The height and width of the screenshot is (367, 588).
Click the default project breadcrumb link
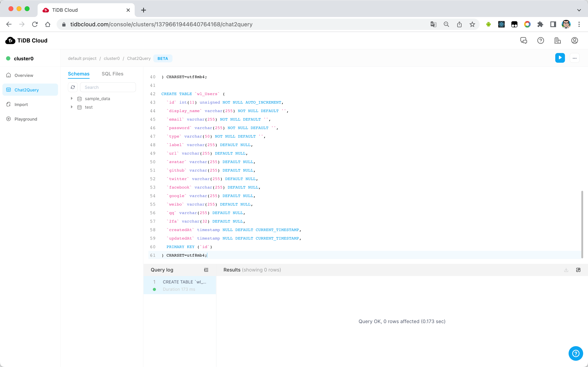(x=82, y=58)
